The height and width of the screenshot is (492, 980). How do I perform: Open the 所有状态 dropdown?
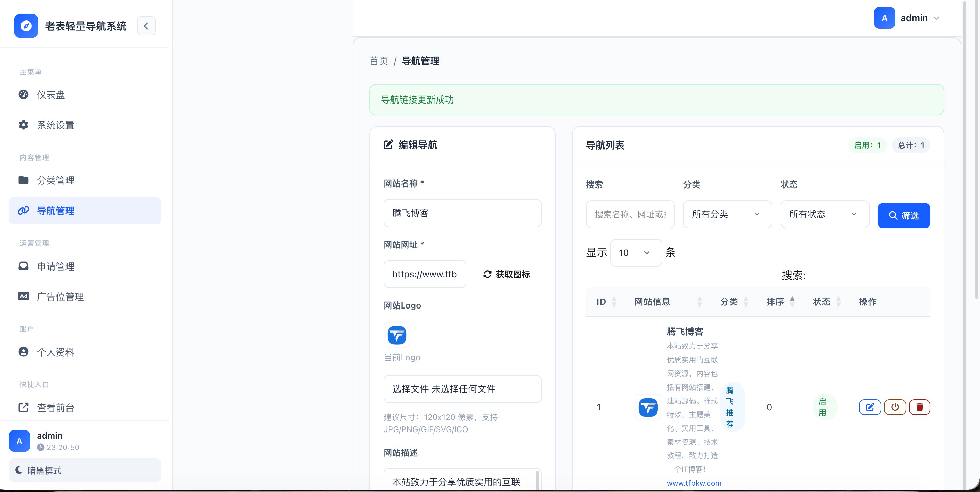(x=825, y=214)
